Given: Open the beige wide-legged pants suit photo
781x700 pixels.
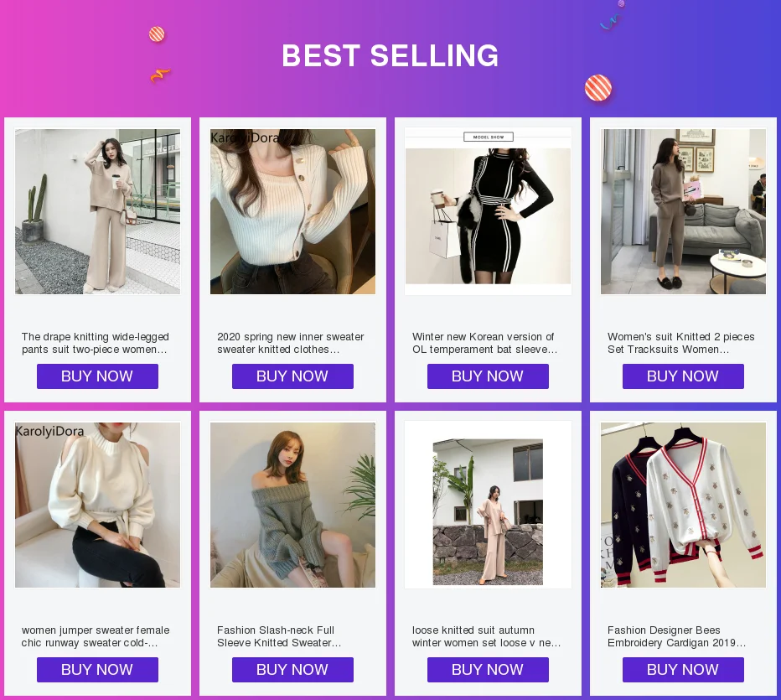Looking at the screenshot, I should tap(97, 211).
